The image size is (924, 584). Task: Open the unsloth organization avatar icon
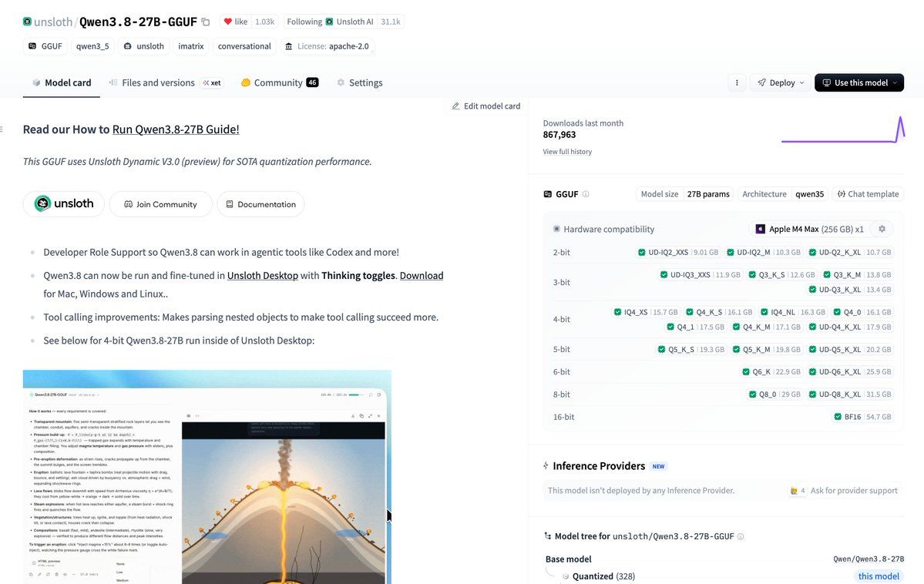click(x=27, y=22)
